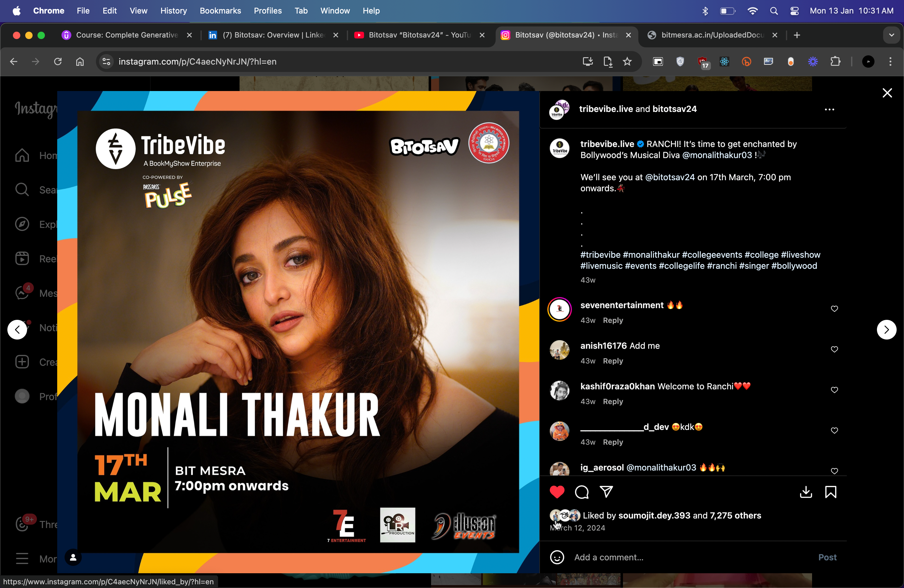Screen dimensions: 904x588
Task: Go to the next post arrow
Action: 886,329
